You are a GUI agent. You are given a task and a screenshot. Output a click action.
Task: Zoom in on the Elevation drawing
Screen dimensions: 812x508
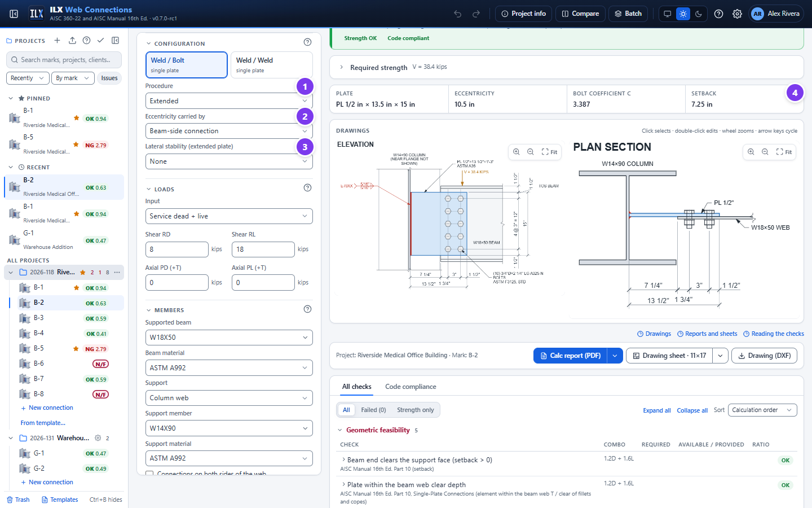(x=517, y=152)
